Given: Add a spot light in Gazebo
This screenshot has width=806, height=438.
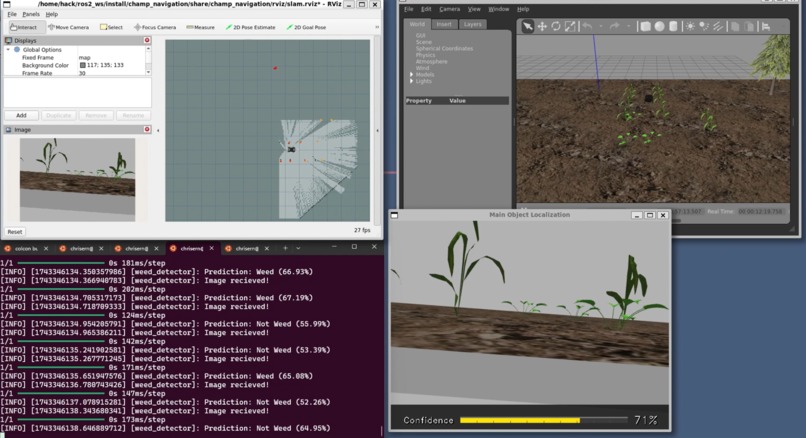Looking at the screenshot, I should (704, 26).
